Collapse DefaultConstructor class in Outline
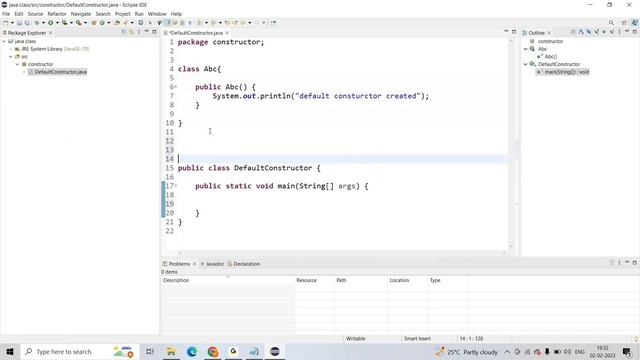The width and height of the screenshot is (640, 360). [x=526, y=64]
